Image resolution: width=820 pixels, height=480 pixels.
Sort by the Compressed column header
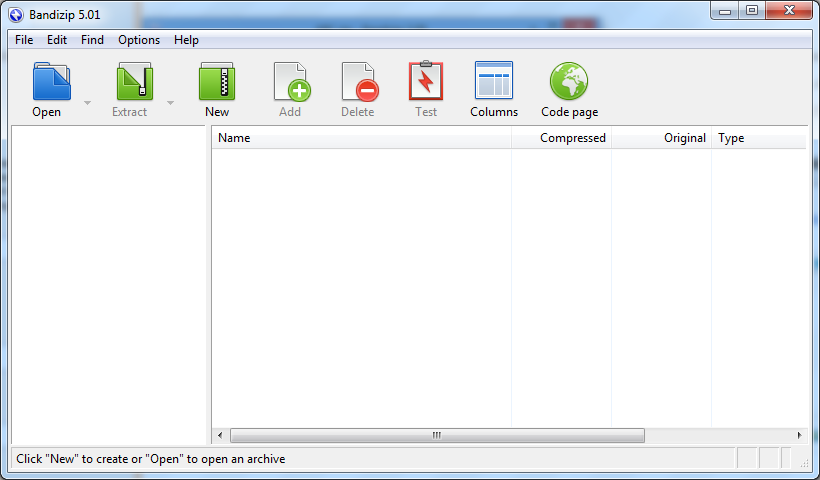(561, 138)
